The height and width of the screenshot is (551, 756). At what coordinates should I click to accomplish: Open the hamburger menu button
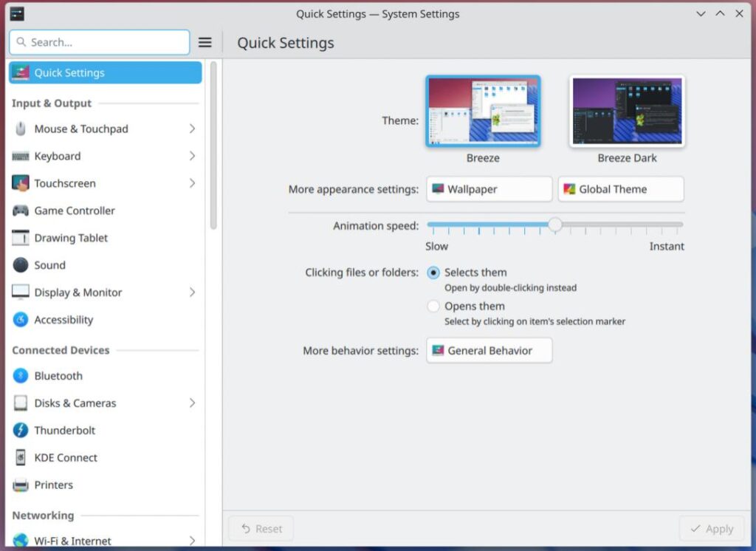click(x=205, y=42)
